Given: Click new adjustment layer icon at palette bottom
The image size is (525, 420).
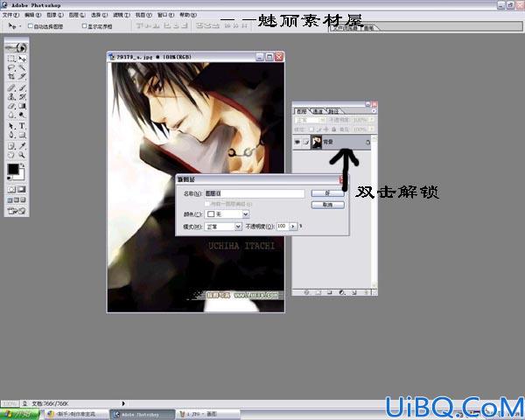Looking at the screenshot, I should [341, 293].
